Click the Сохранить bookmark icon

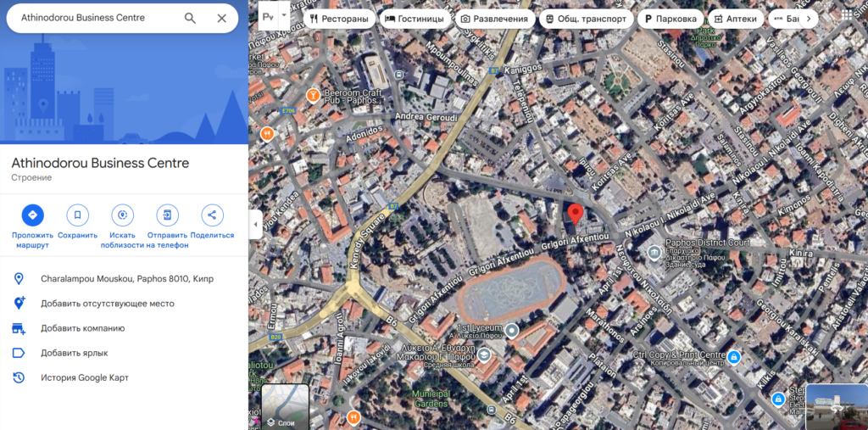click(77, 215)
